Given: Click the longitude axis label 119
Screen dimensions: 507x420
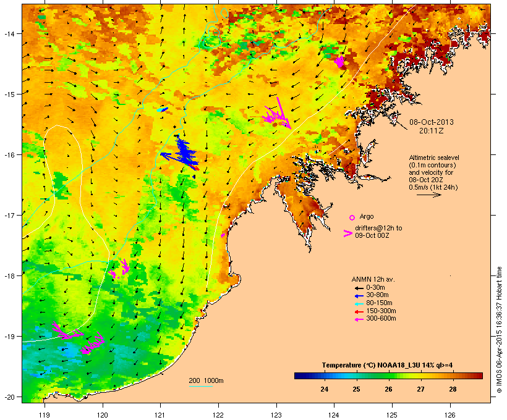Looking at the screenshot, I should click(x=45, y=415).
